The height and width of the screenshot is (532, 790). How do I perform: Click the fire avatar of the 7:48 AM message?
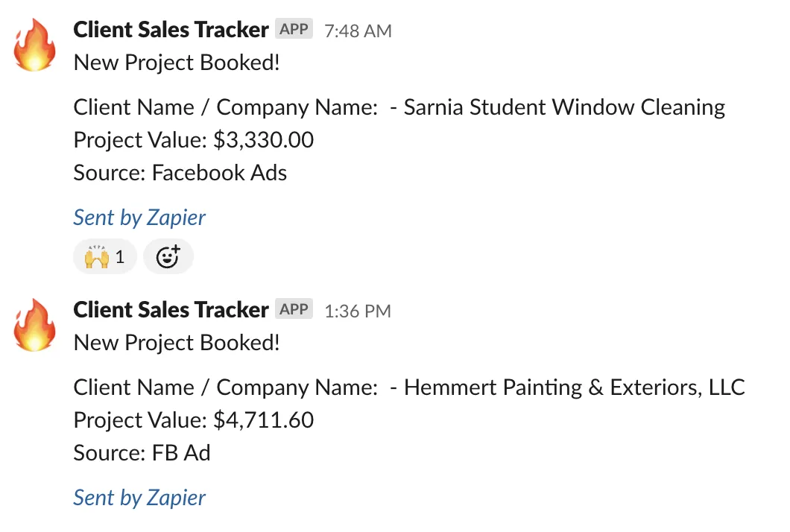(34, 45)
